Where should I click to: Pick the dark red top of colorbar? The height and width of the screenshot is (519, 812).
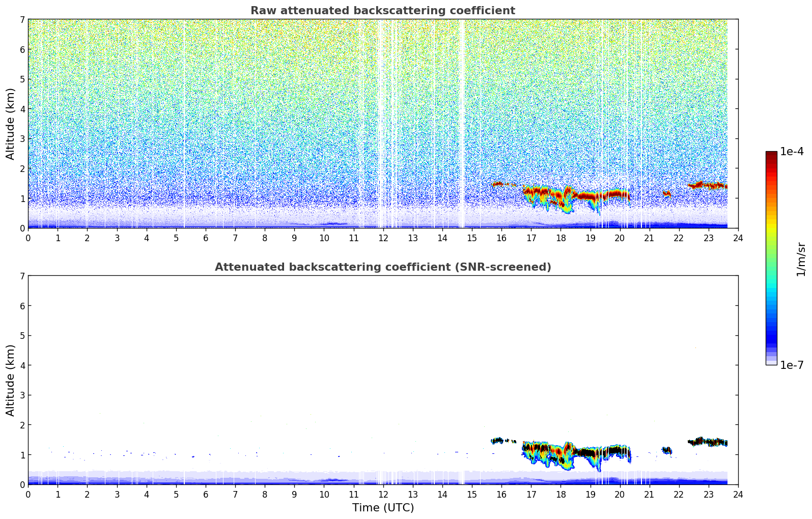pyautogui.click(x=771, y=154)
